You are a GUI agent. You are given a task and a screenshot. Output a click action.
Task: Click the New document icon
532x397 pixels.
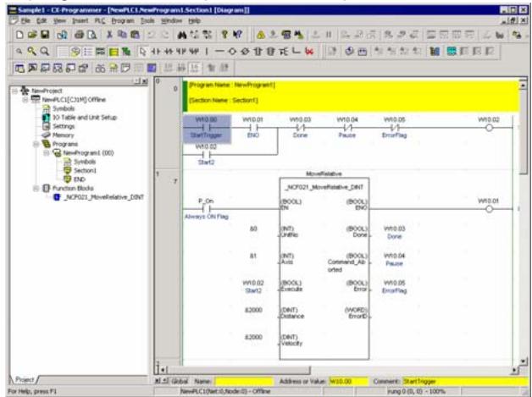pos(19,35)
